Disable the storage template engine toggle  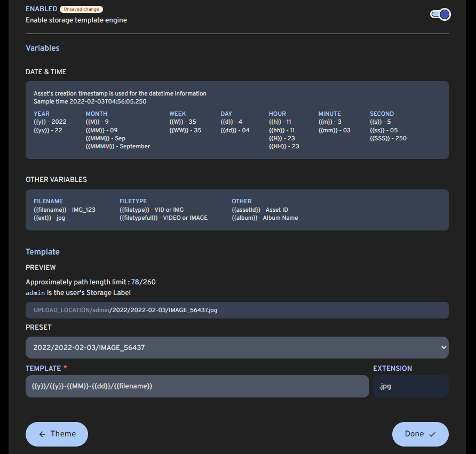(x=441, y=14)
